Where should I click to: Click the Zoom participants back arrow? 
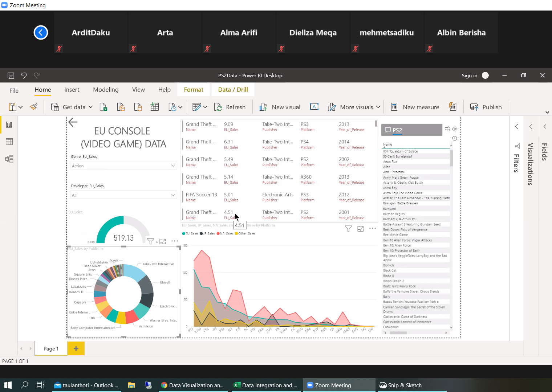tap(41, 33)
